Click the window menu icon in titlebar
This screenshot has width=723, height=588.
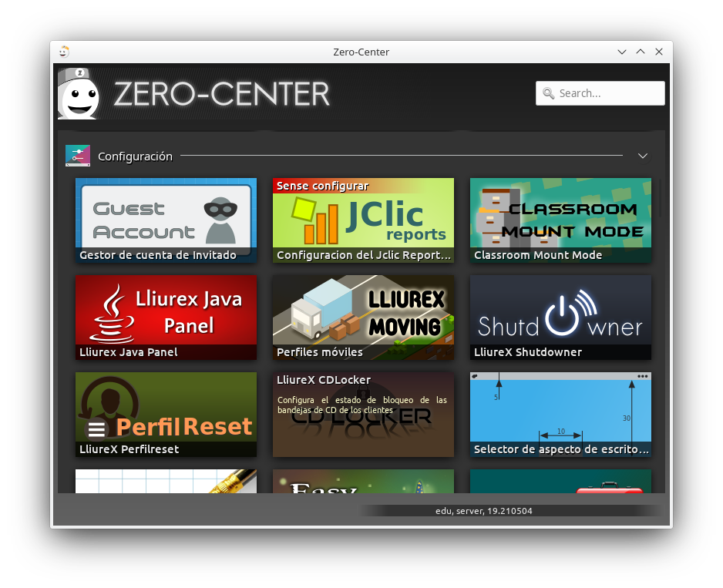(63, 52)
